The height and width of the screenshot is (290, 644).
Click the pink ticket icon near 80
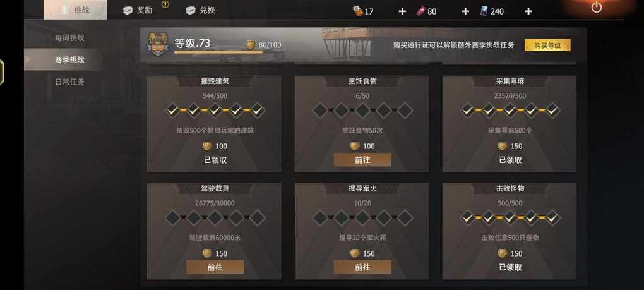click(421, 11)
